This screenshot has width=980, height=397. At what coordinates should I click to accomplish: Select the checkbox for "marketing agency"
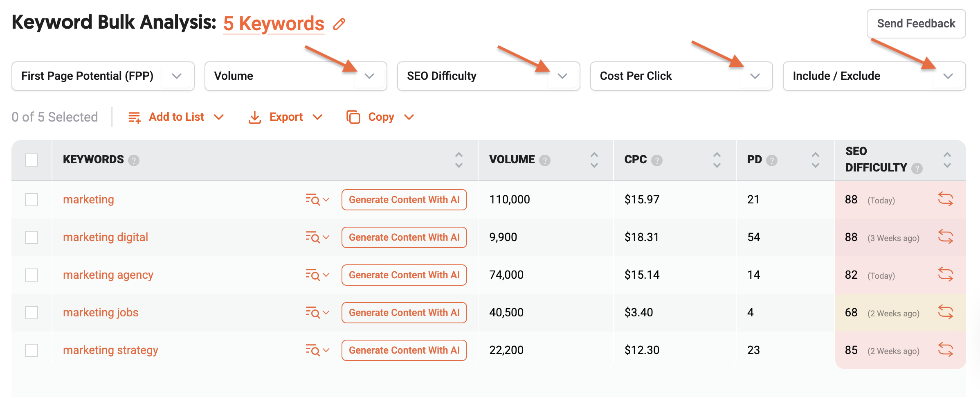point(31,275)
